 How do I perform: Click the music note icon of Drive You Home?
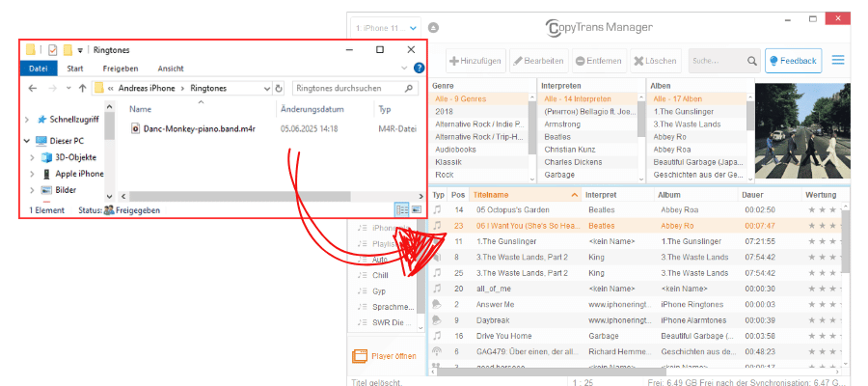[x=437, y=336]
